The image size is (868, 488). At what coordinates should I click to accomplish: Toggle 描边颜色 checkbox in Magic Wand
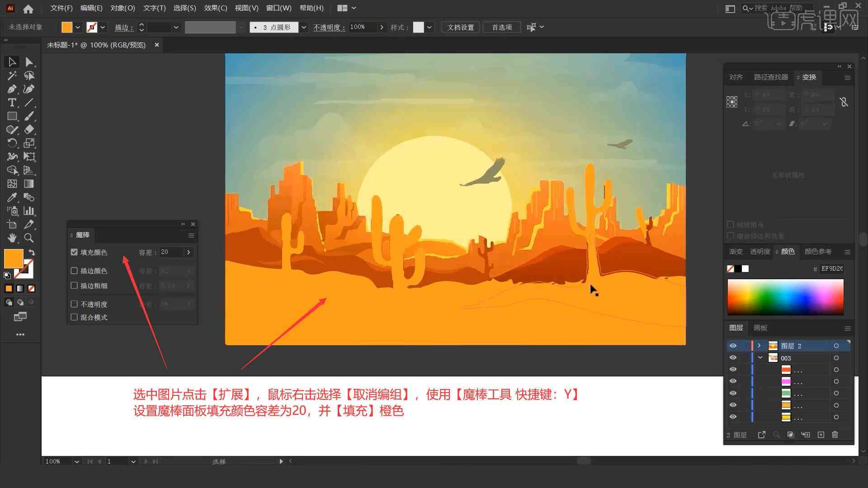click(x=75, y=271)
